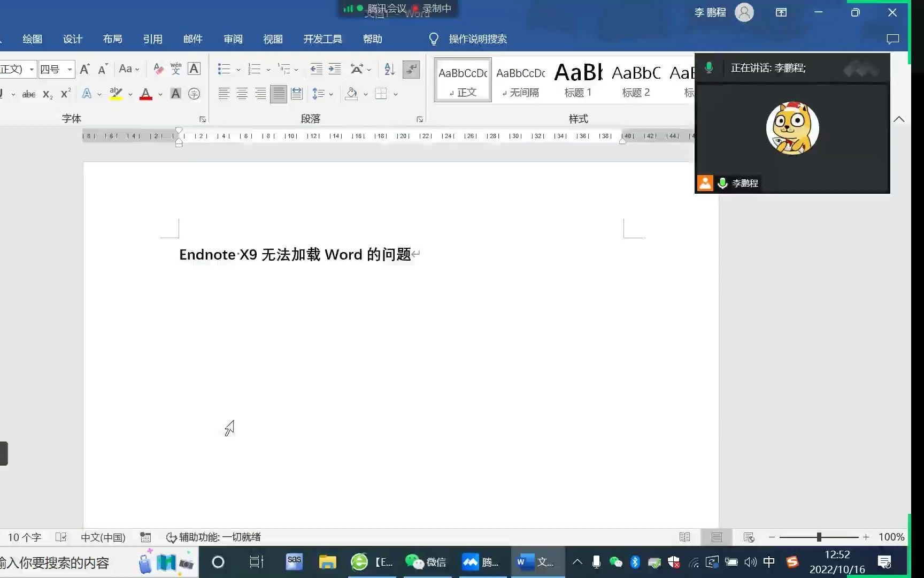The width and height of the screenshot is (924, 578).
Task: Align text left
Action: click(224, 94)
